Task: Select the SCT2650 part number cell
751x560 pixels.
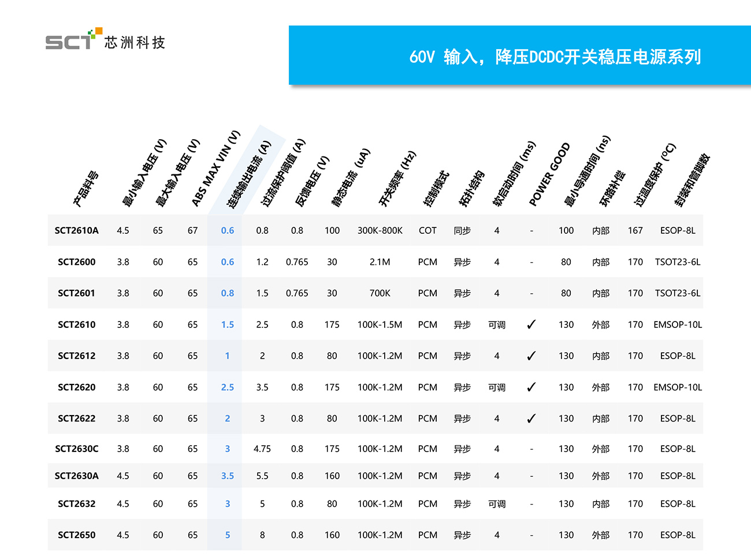Action: point(77,535)
